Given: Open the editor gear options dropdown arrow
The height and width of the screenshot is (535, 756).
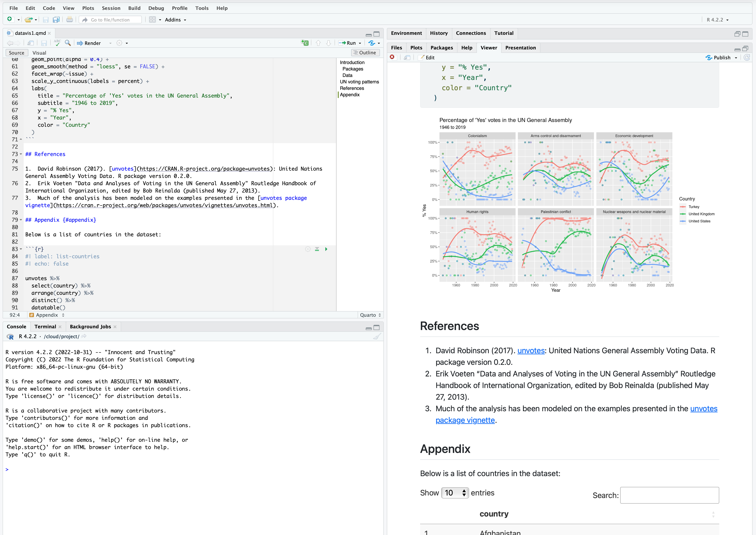Looking at the screenshot, I should (127, 43).
